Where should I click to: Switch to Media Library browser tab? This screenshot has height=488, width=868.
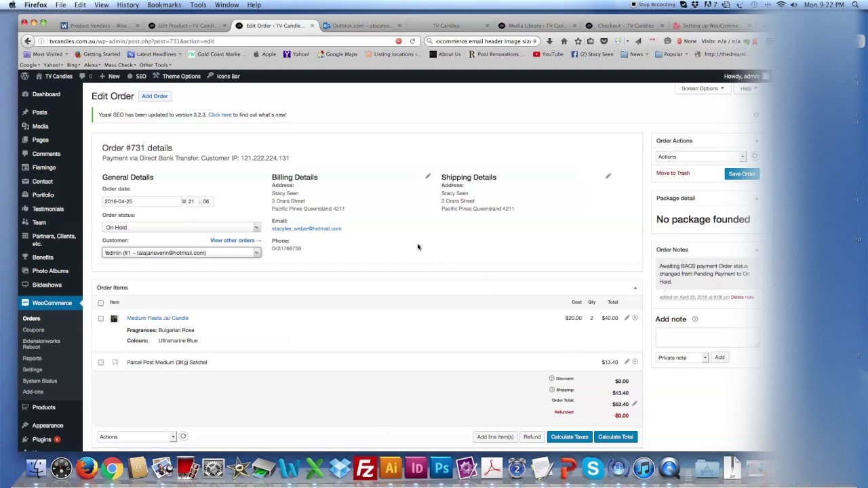pyautogui.click(x=538, y=26)
